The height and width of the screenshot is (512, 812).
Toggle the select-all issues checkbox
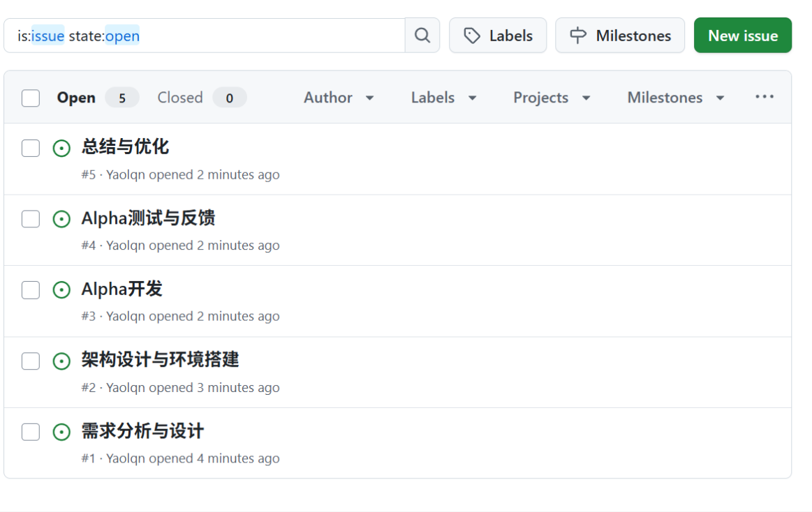[31, 98]
